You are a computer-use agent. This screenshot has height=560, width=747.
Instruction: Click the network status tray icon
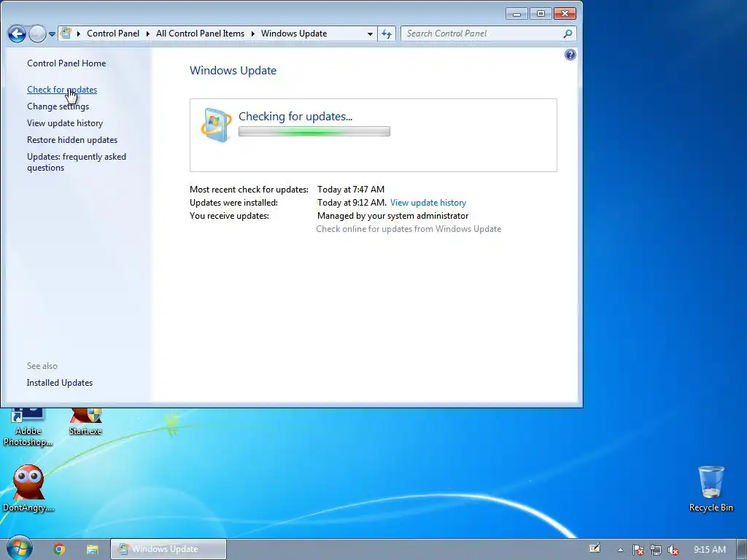(656, 550)
